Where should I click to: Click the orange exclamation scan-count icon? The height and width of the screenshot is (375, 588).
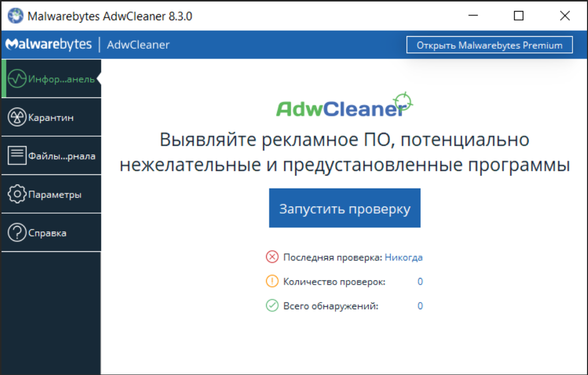click(x=272, y=281)
